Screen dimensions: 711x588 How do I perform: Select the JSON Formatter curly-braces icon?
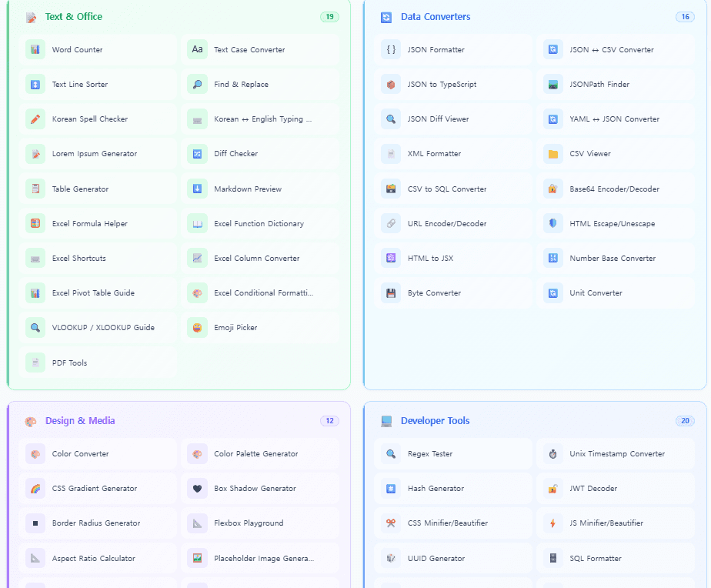(x=391, y=49)
